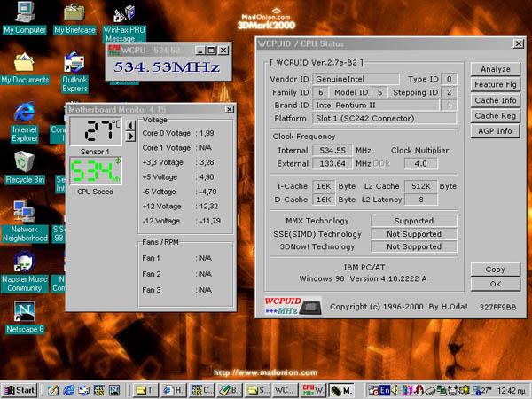Switch to the "WC..." taskbar button
The image size is (532, 399).
(x=285, y=390)
